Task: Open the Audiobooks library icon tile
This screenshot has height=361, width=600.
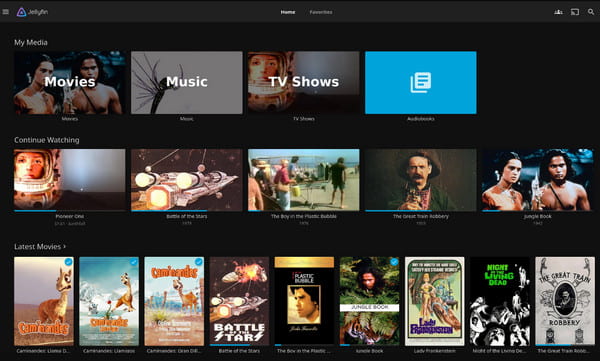Action: 421,83
